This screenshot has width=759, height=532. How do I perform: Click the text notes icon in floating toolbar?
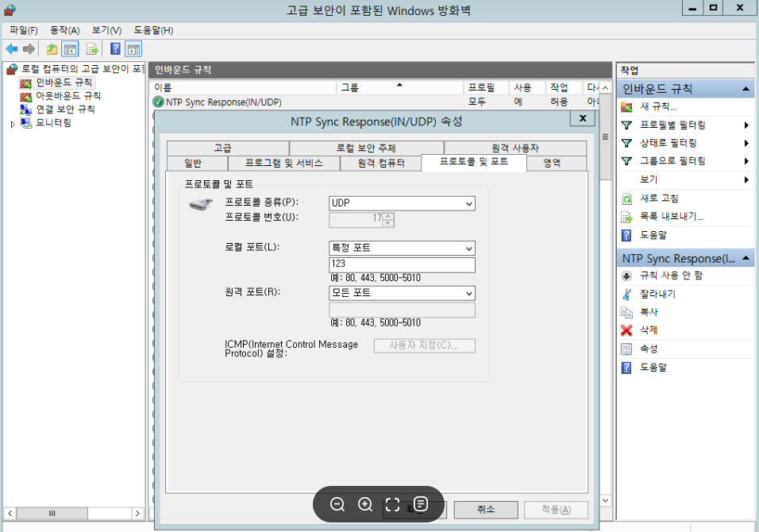421,504
